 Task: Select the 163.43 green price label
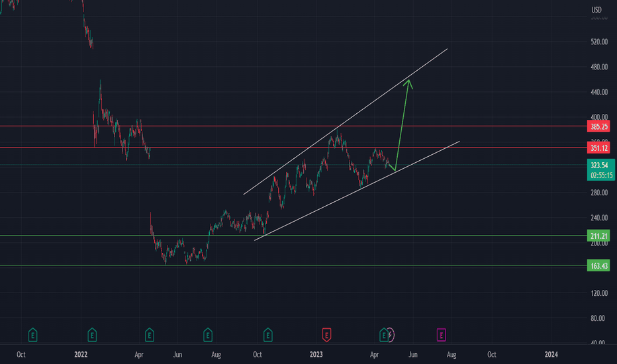[x=598, y=266]
